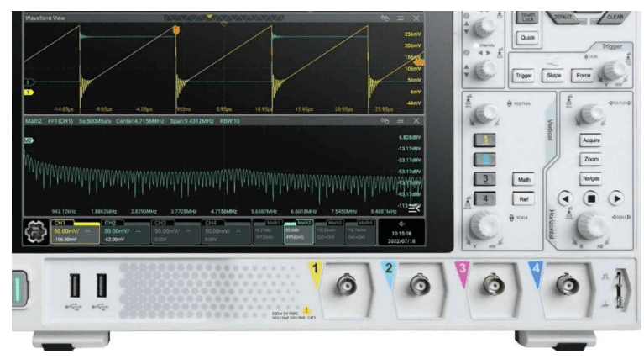Screen dimensions: 644x359
Task: Click the channel 3 BNC input connector
Action: (493, 284)
